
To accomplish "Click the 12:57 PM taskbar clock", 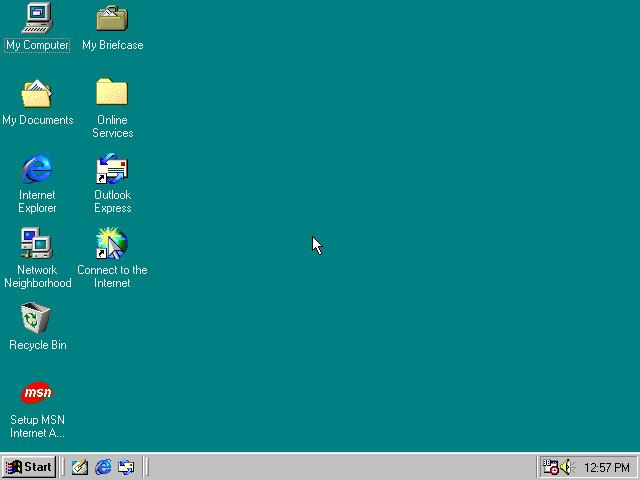I will click(x=607, y=467).
